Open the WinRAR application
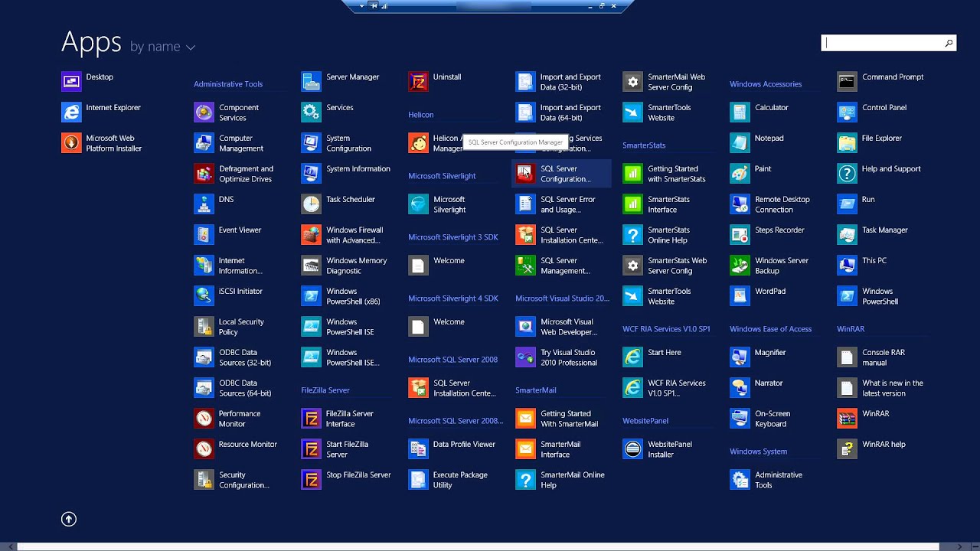 (864, 418)
